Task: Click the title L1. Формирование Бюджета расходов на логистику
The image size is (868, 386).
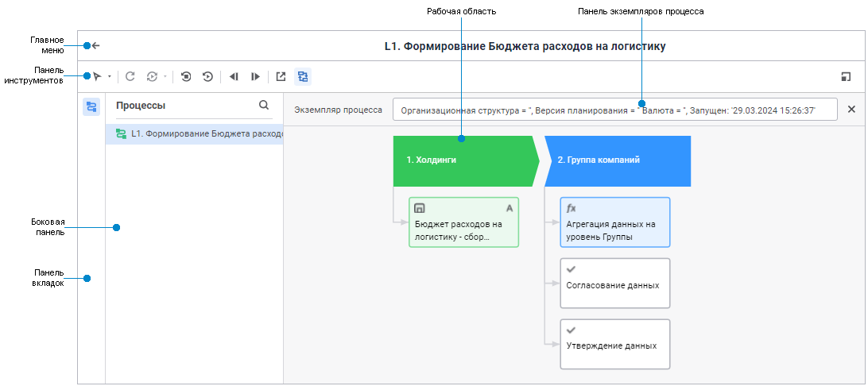Action: coord(525,46)
